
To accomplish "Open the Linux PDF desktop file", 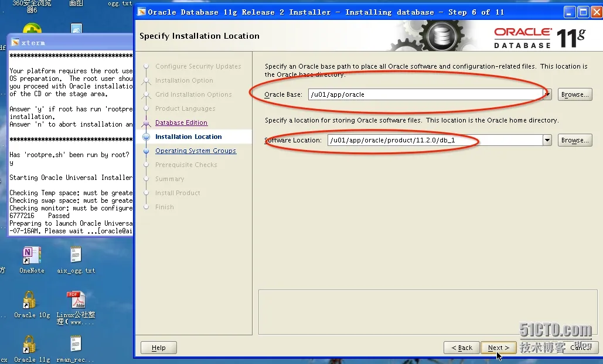I will pos(76,308).
